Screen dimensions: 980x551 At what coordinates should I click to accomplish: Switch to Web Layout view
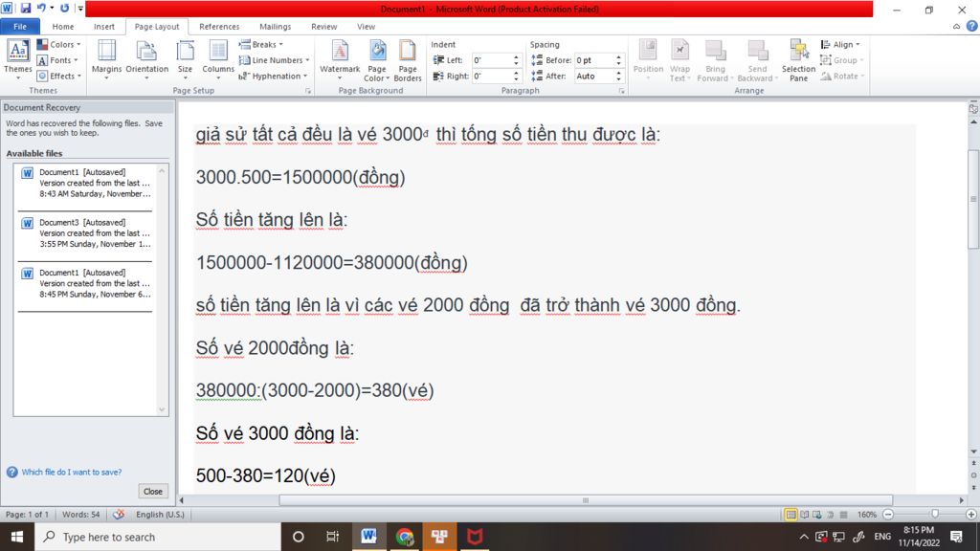coord(817,515)
